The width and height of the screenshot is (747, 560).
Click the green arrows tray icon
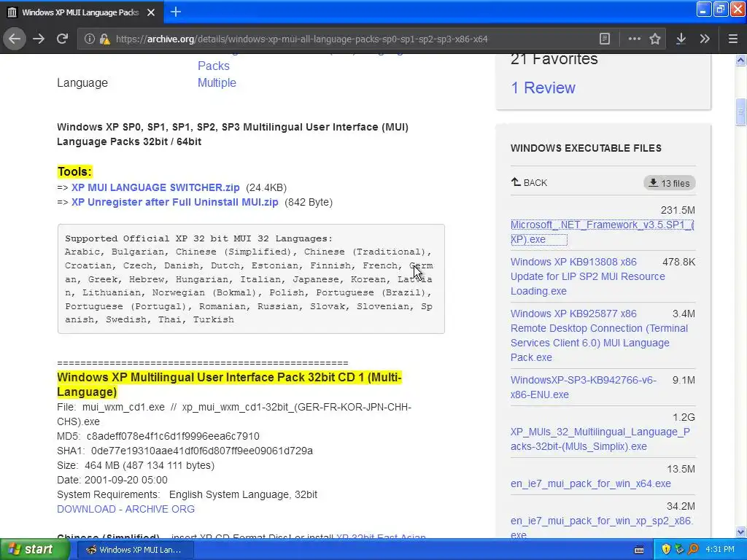679,550
